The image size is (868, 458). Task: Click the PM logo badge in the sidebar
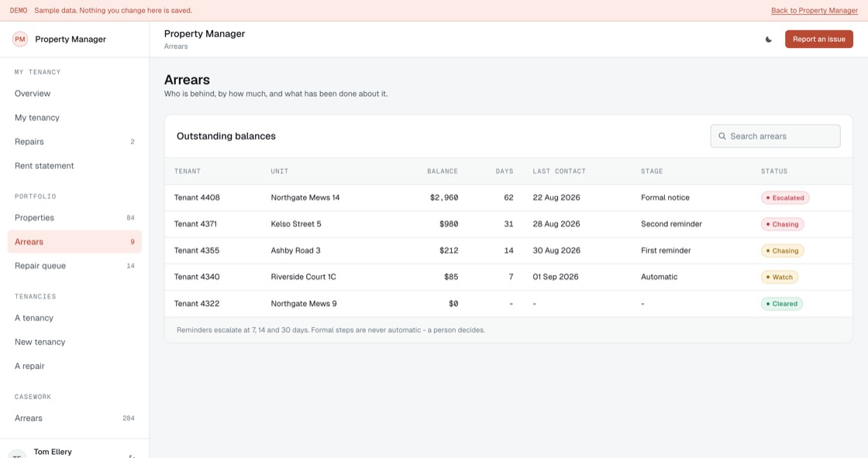point(20,40)
